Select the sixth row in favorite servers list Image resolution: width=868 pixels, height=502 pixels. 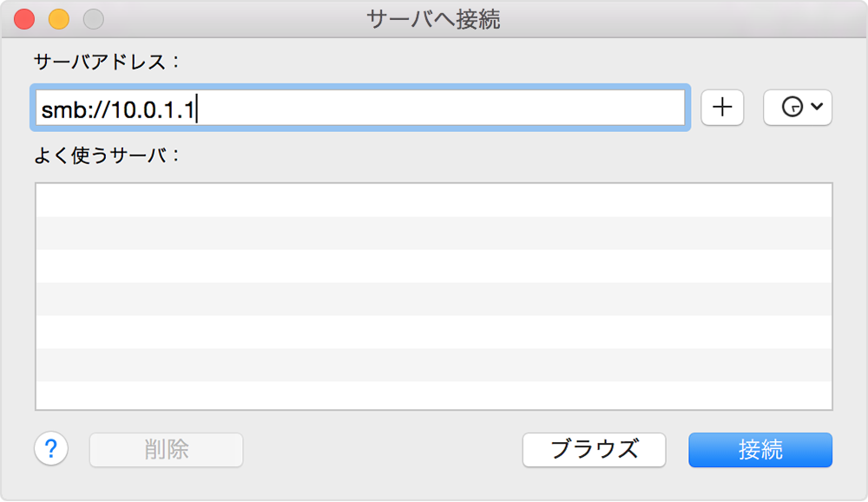click(433, 365)
